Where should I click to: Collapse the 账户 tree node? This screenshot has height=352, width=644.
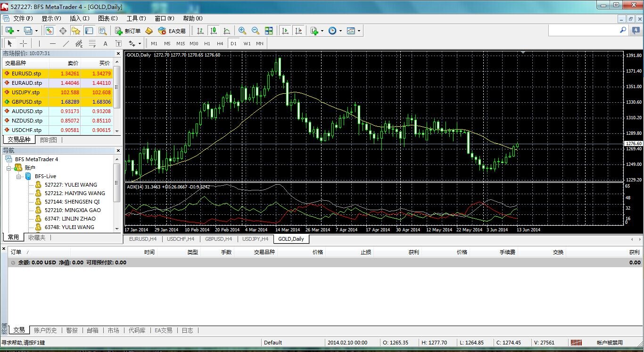click(x=9, y=168)
